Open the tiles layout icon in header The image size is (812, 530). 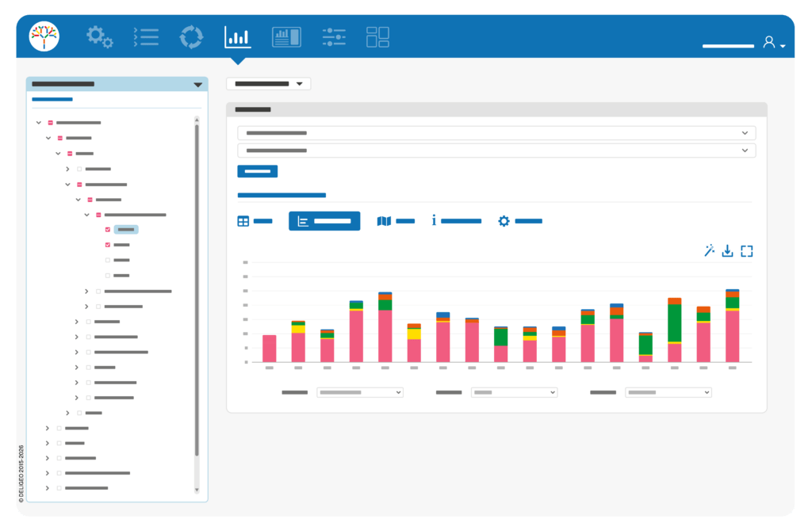click(377, 37)
